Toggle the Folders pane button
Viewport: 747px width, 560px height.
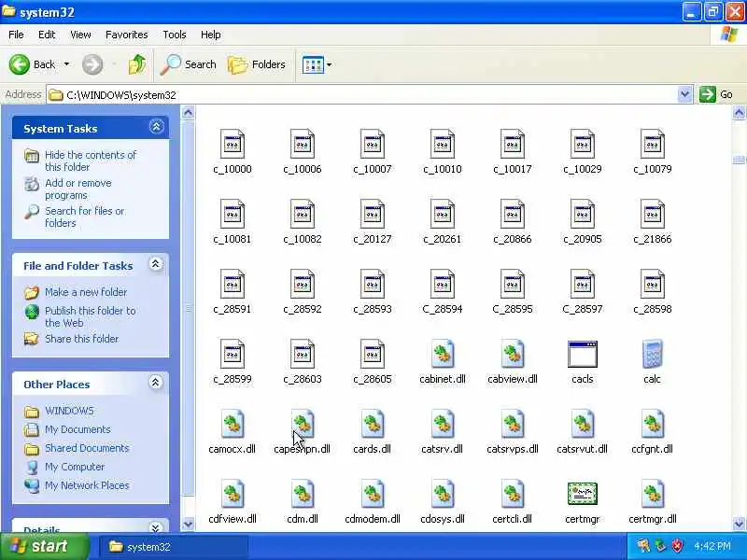click(x=256, y=64)
